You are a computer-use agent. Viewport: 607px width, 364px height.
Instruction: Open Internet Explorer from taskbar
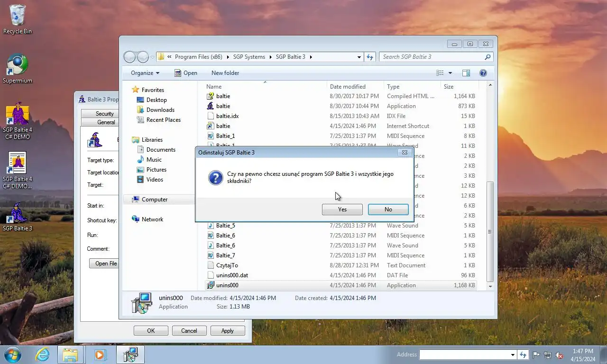point(42,355)
